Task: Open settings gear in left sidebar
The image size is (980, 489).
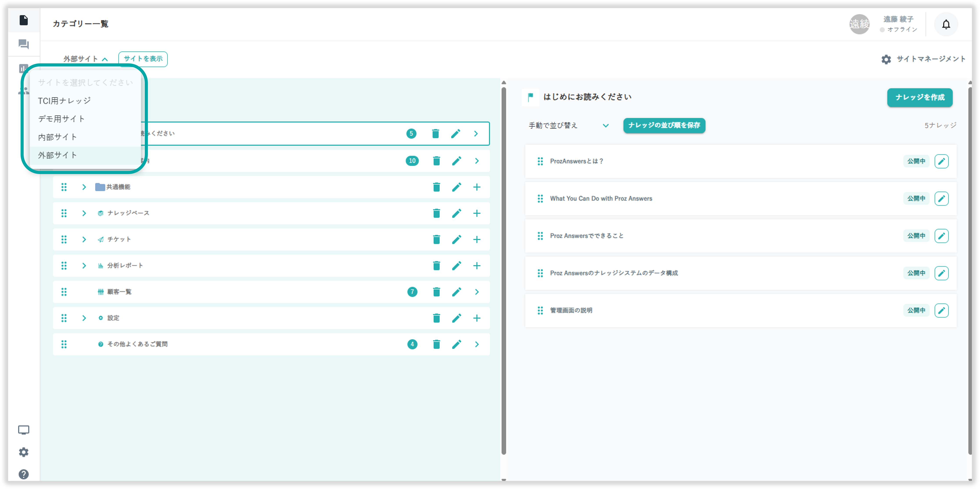Action: click(24, 452)
